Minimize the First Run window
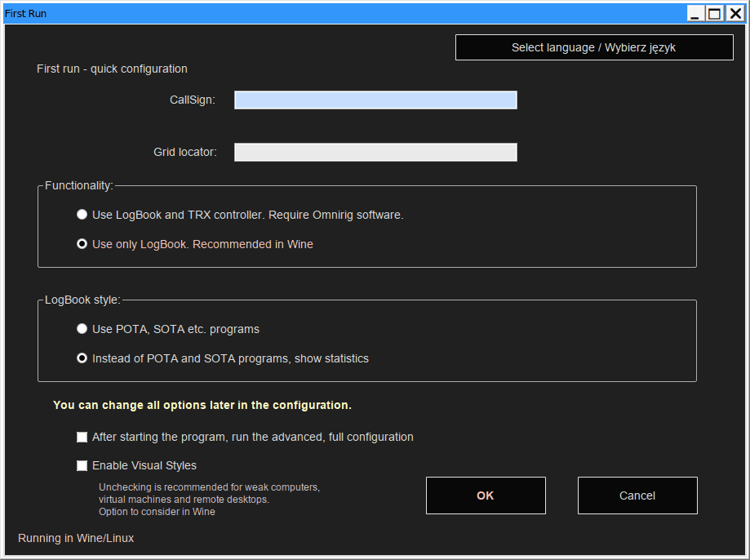Screen dimensions: 750x560 (695, 13)
